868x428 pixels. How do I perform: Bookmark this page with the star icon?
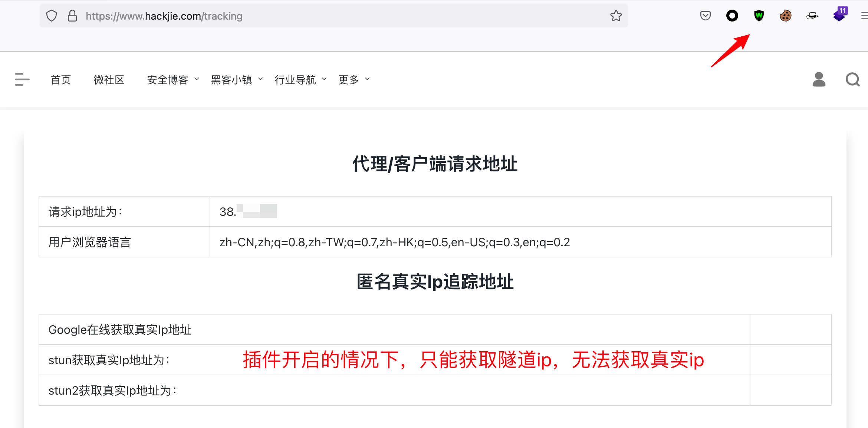tap(616, 16)
